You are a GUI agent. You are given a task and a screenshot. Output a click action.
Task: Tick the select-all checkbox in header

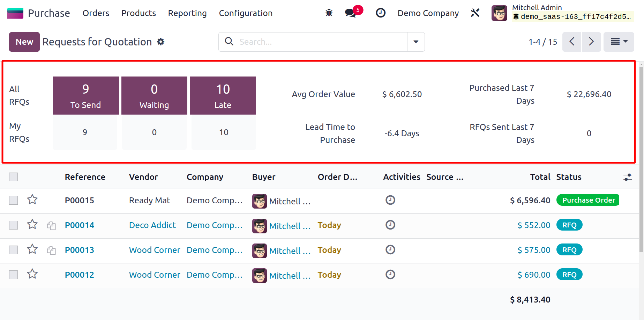point(14,177)
